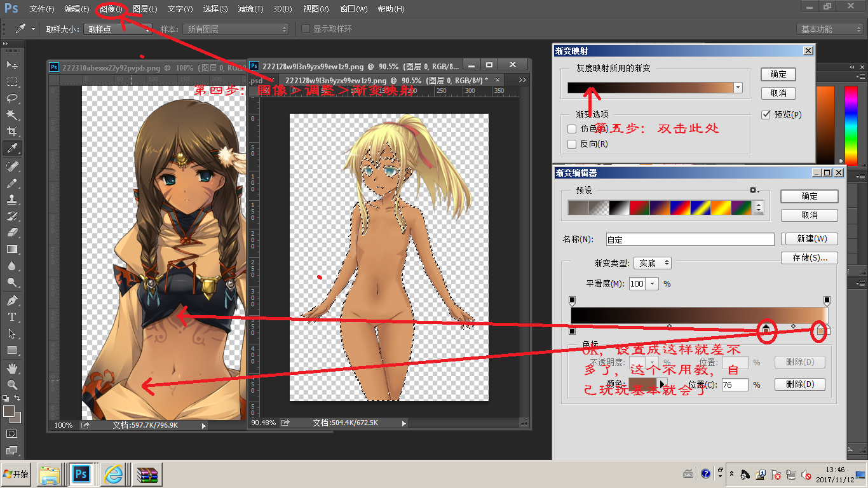Select the left black color stop

(572, 330)
